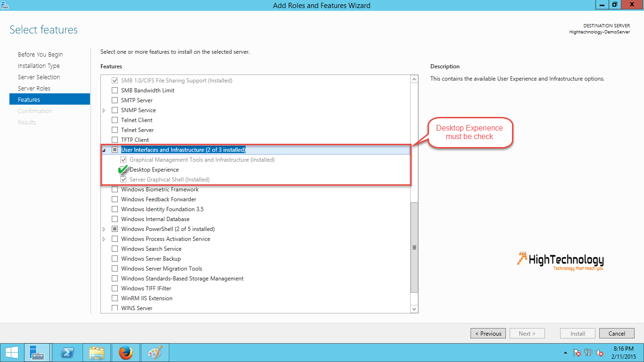Check Windows Process Activation Service checkbox
The image size is (644, 362).
pyautogui.click(x=115, y=239)
